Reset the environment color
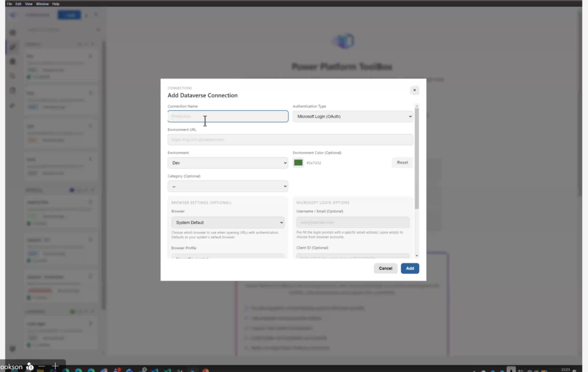588x372 pixels. (402, 162)
